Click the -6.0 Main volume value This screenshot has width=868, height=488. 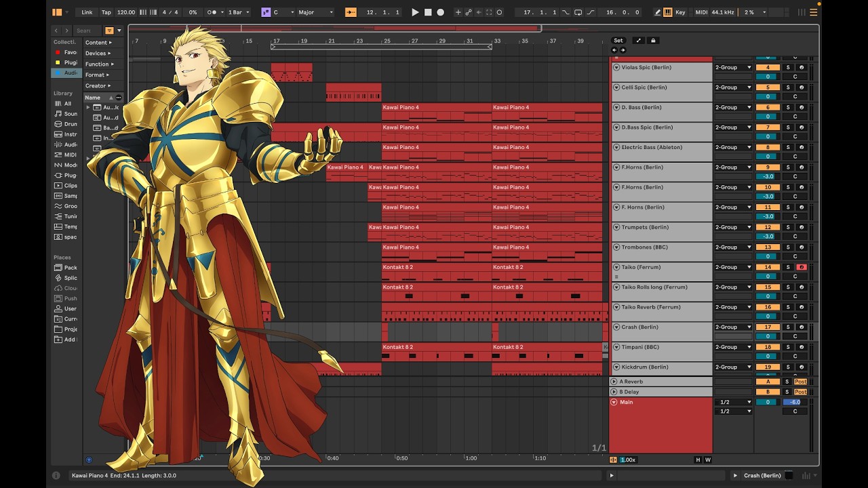coord(795,402)
